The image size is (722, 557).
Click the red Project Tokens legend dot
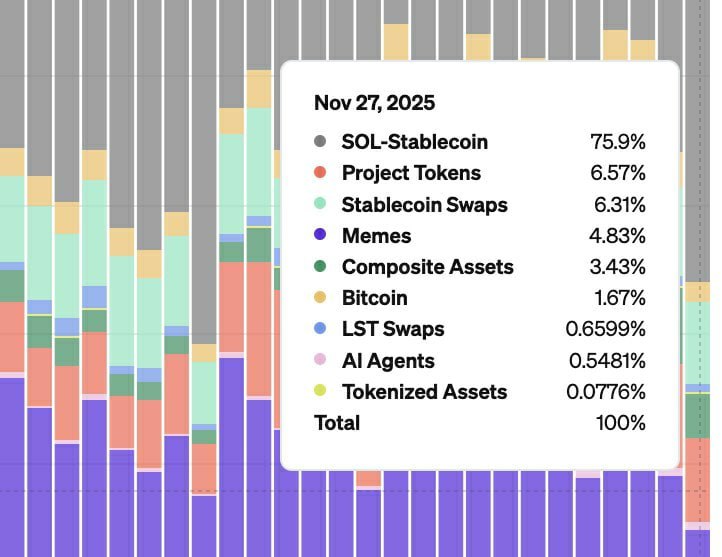pos(320,173)
